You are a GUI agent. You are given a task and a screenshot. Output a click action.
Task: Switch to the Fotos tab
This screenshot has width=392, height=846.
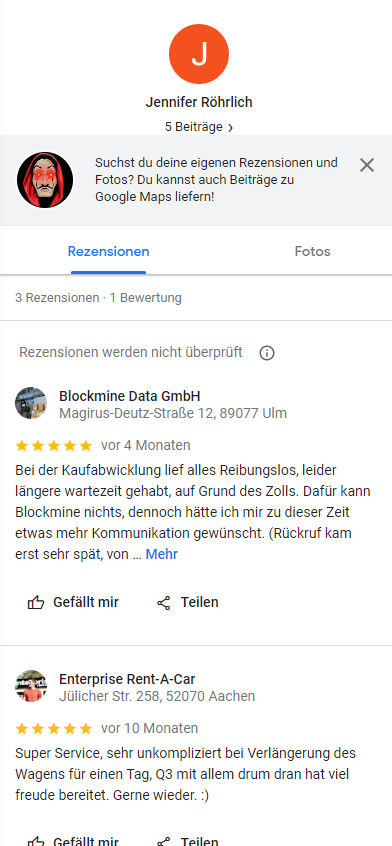[x=312, y=251]
